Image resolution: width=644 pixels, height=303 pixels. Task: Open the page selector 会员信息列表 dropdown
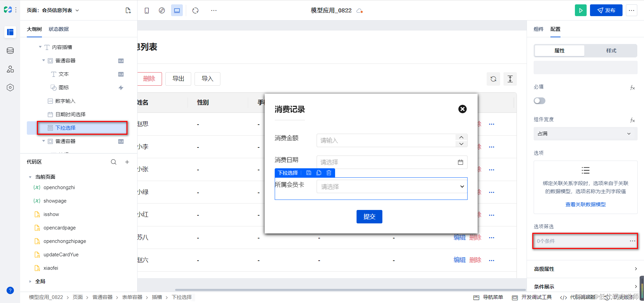[x=53, y=10]
